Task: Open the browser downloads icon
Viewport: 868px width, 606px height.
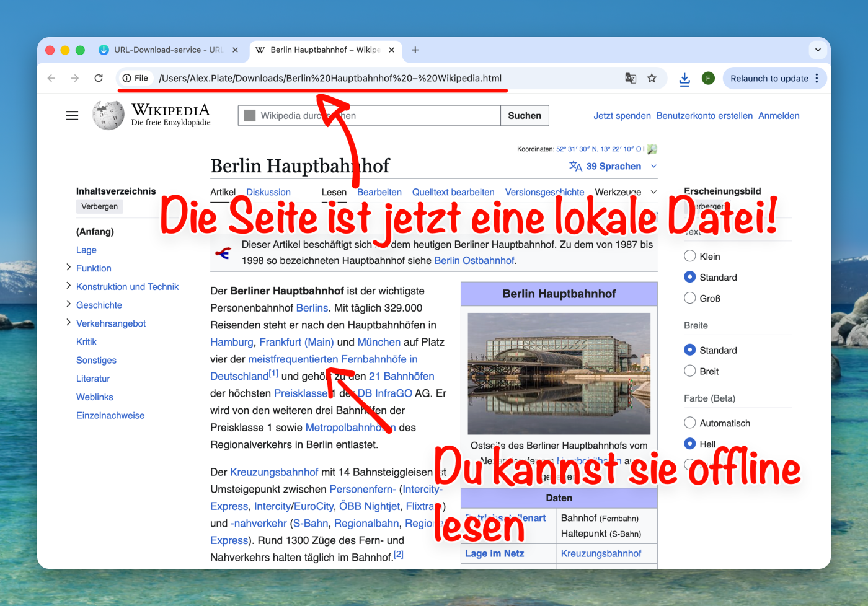Action: (x=684, y=78)
